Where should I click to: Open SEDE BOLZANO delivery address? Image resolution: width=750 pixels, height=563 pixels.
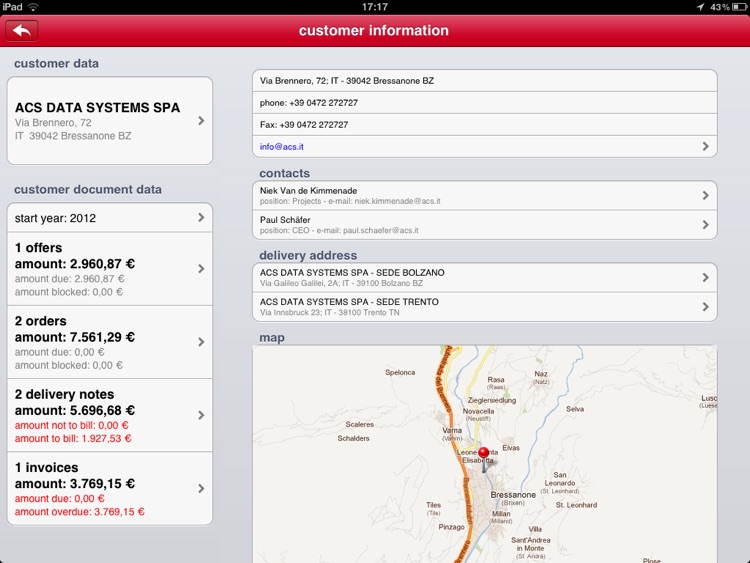[x=485, y=277]
